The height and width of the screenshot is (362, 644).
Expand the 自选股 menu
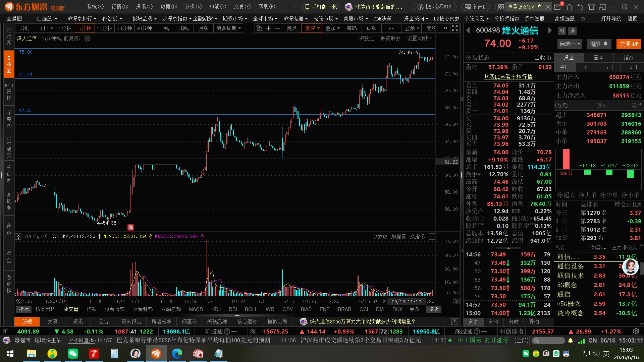pos(47,19)
